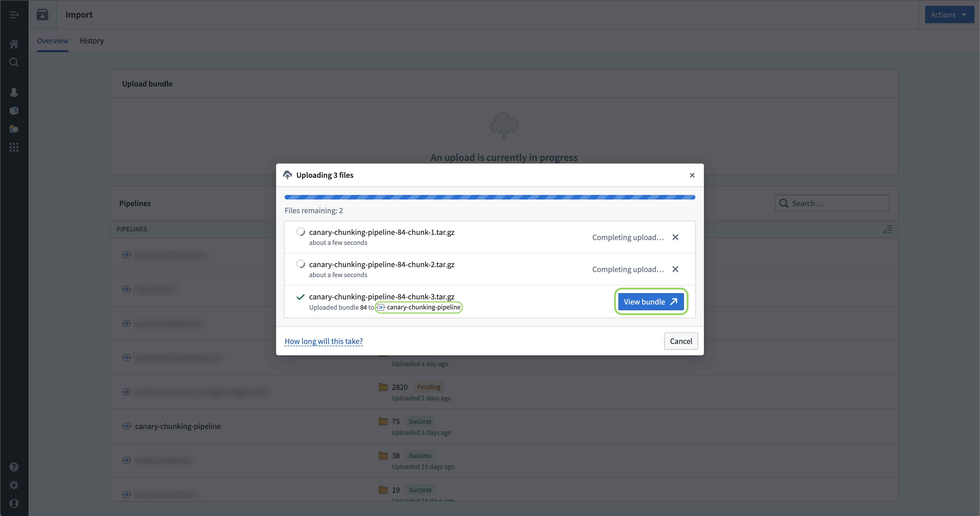Click the Success badge for bundle 19
This screenshot has width=980, height=516.
[x=420, y=490]
